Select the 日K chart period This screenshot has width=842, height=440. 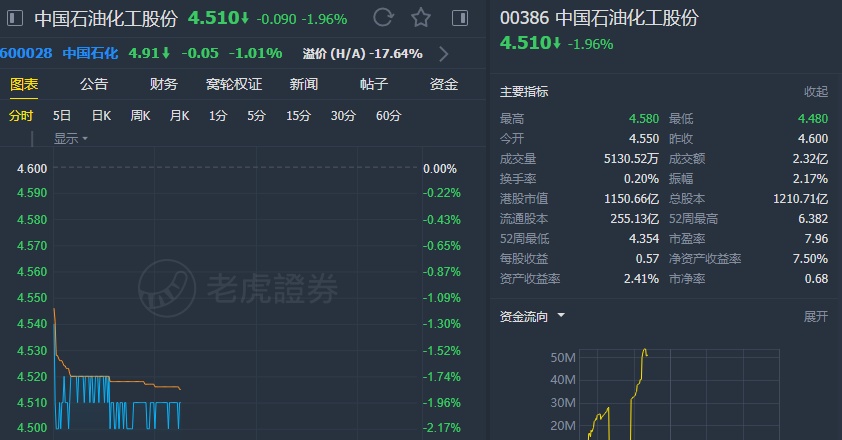(101, 116)
